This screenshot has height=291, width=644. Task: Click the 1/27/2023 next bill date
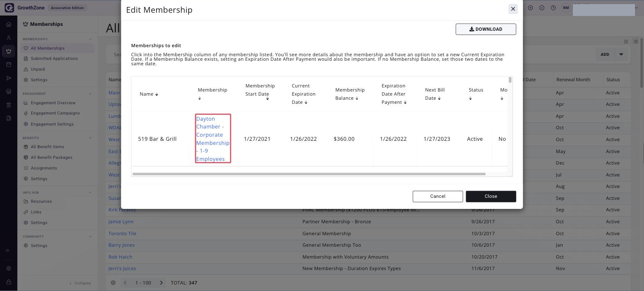pyautogui.click(x=437, y=139)
